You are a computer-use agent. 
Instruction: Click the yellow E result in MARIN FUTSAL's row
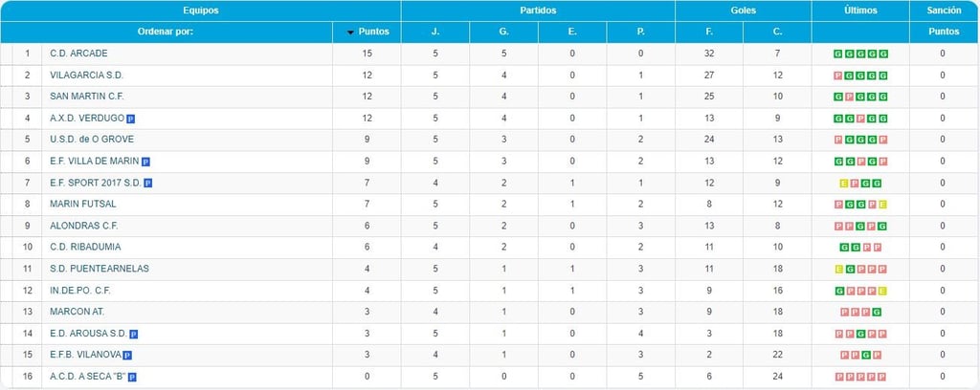point(882,205)
